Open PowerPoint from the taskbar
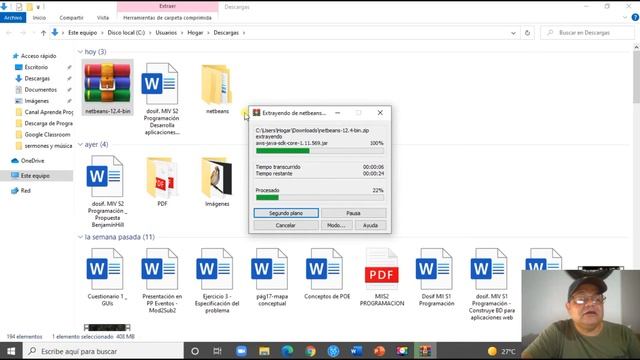This screenshot has width=640, height=360. click(x=379, y=351)
